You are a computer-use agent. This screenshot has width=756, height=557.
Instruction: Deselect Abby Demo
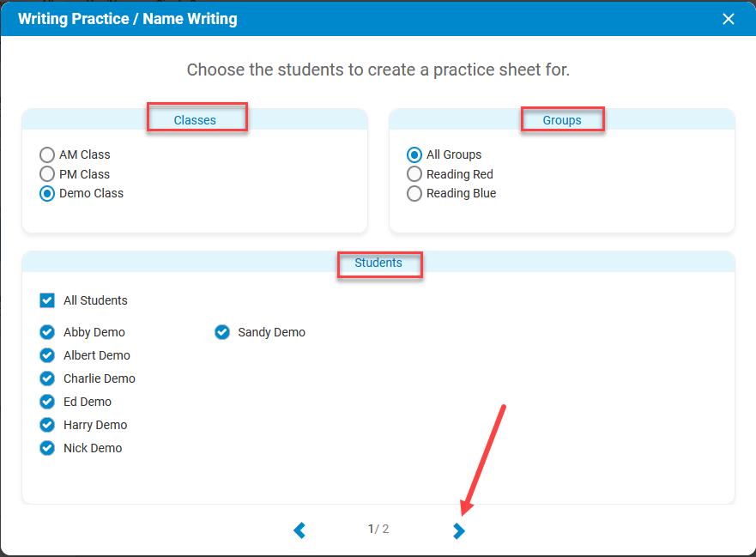47,332
